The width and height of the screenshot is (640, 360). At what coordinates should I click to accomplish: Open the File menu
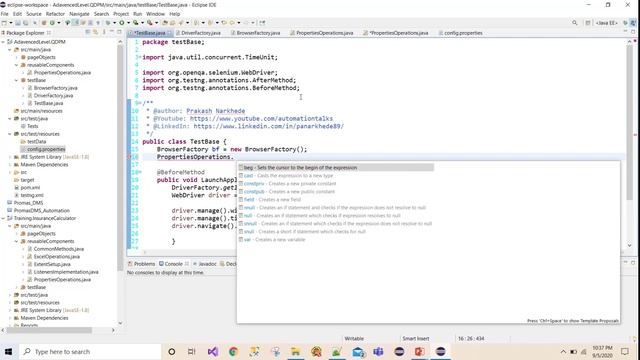[4, 14]
